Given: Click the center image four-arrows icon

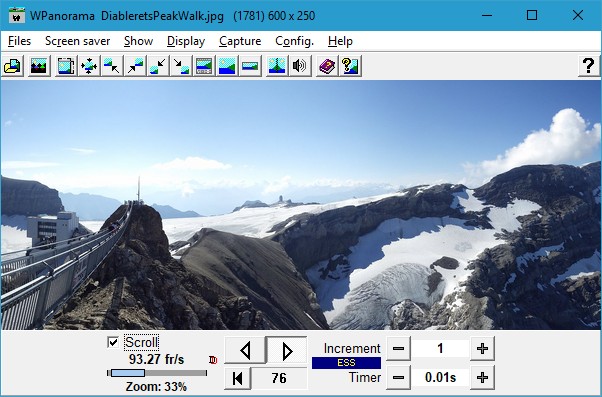Looking at the screenshot, I should 89,66.
